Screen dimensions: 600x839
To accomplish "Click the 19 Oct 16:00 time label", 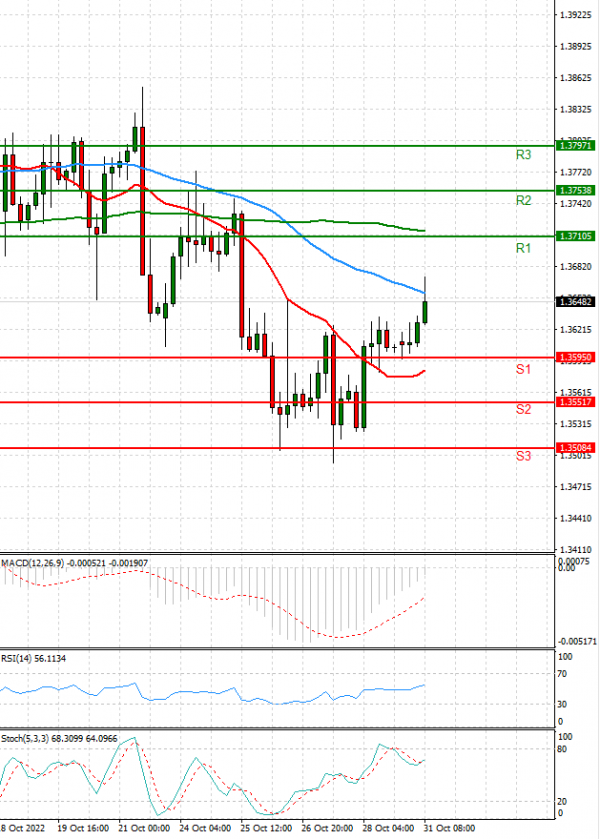I will pyautogui.click(x=83, y=828).
